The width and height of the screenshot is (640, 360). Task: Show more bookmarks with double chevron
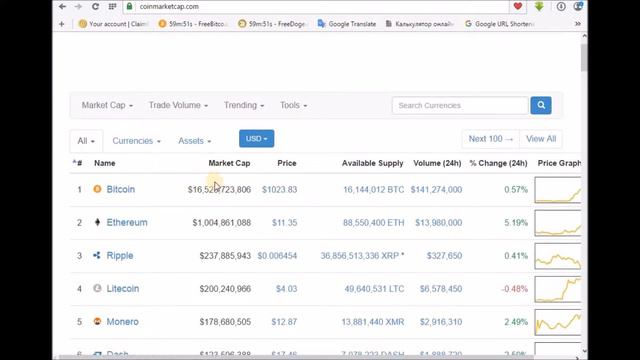coord(578,24)
